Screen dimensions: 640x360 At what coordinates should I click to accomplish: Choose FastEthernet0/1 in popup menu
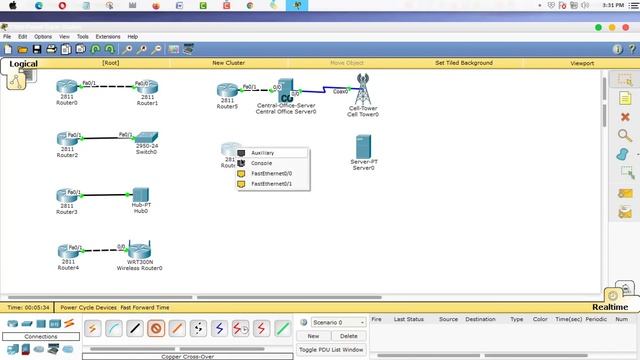(x=272, y=184)
